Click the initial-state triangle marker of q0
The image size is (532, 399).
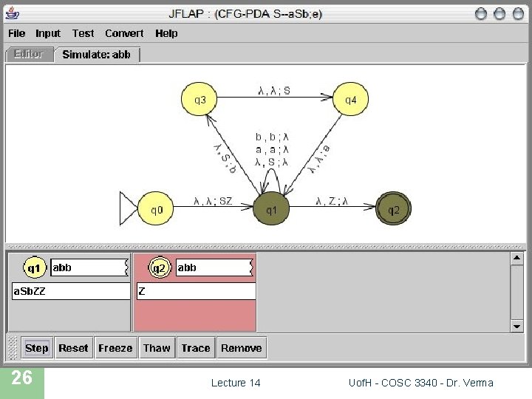[129, 208]
